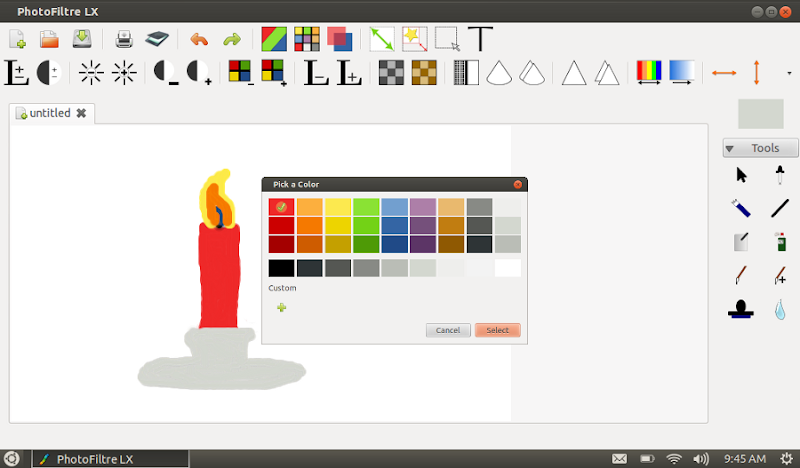Open an image file with folder icon

click(x=49, y=39)
